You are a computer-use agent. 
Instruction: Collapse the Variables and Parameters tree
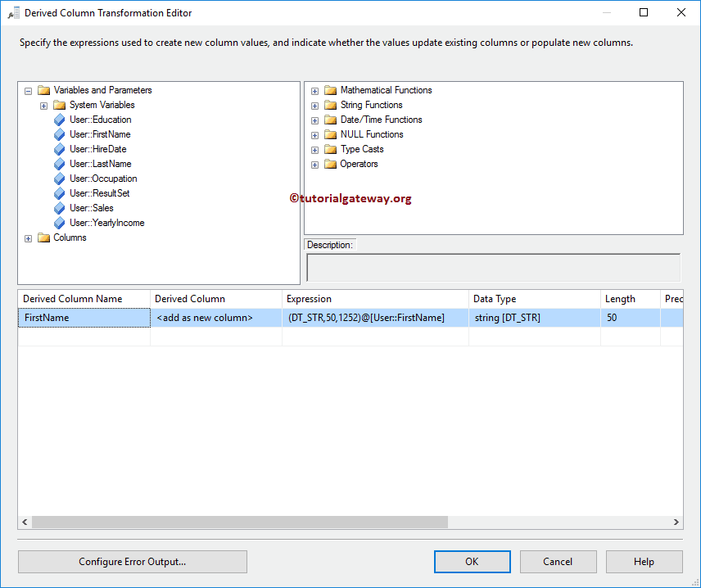click(x=28, y=89)
